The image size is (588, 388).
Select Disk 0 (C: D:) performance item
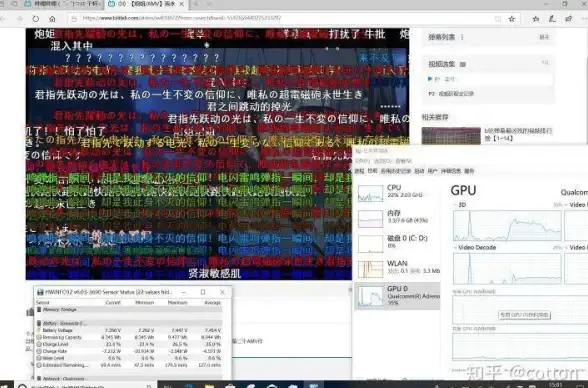pyautogui.click(x=398, y=243)
